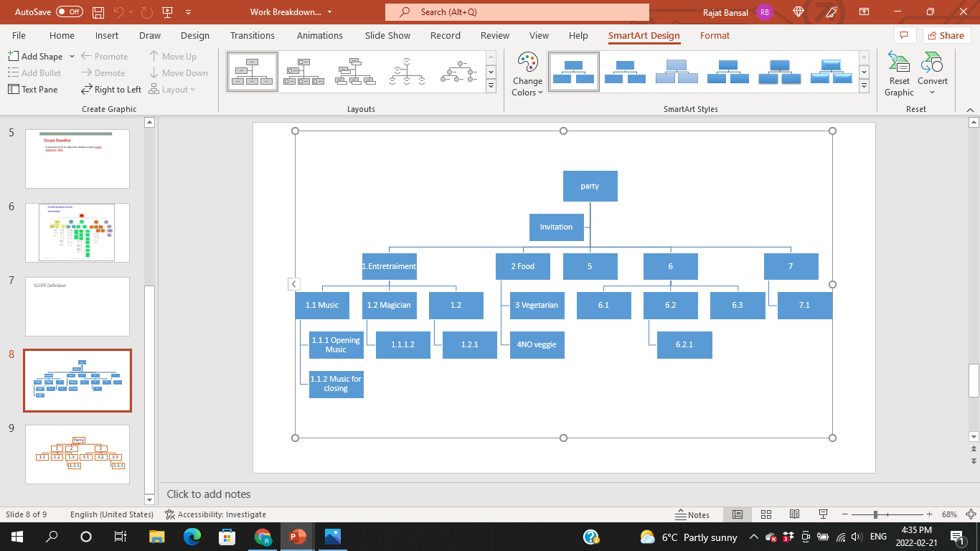Switch to the Format tab
This screenshot has height=551, width=980.
pos(715,35)
